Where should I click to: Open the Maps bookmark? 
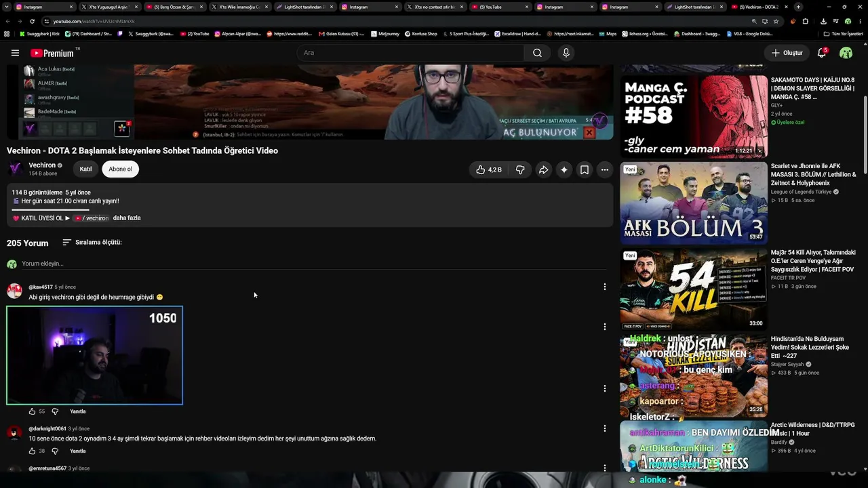coord(607,33)
